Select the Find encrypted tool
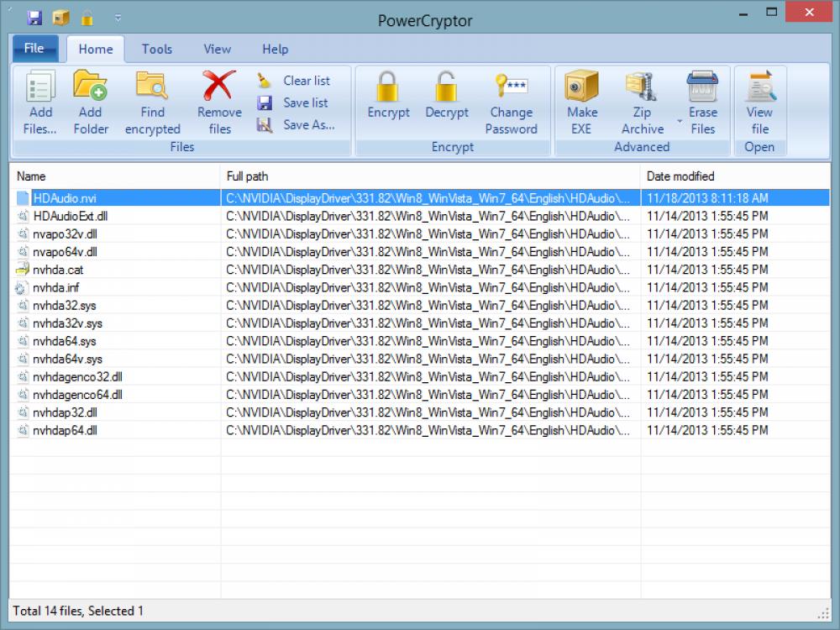This screenshot has width=840, height=630. (x=152, y=87)
